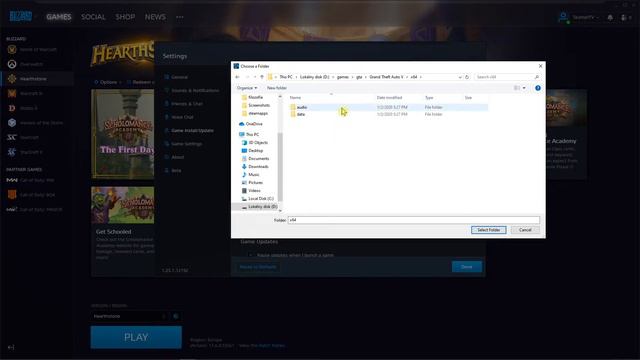The width and height of the screenshot is (640, 360).
Task: Select OneDrive in the navigation pane
Action: pyautogui.click(x=251, y=124)
